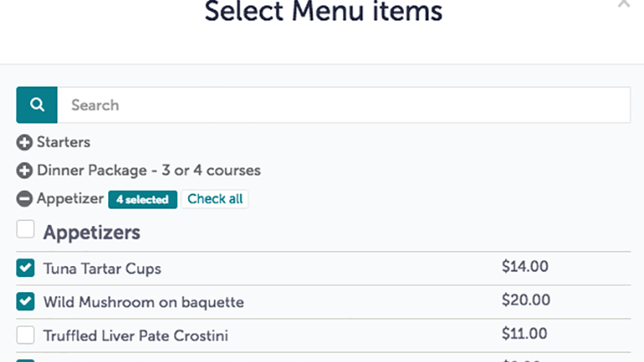The height and width of the screenshot is (362, 644).
Task: Focus the Search text field
Action: point(343,105)
